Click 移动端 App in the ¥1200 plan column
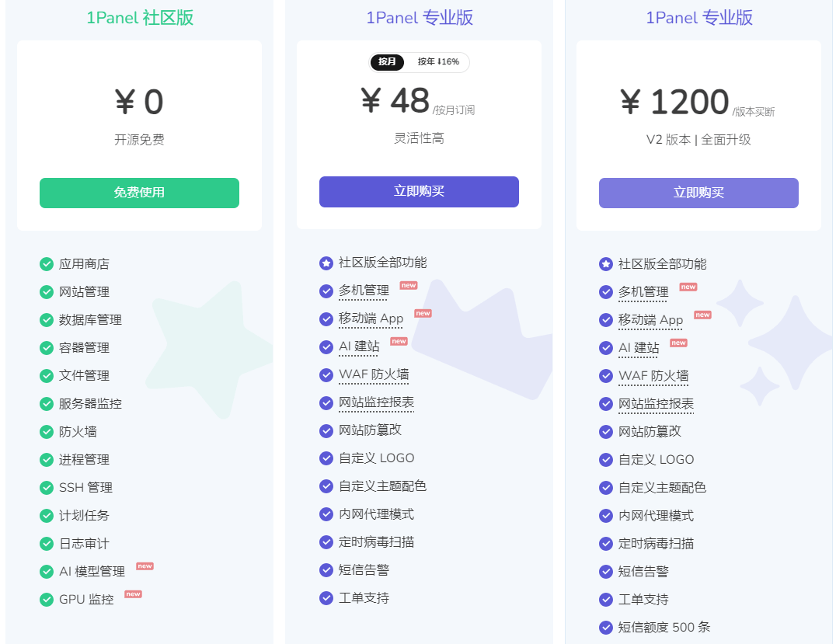Screen dimensions: 836x644 coord(650,320)
